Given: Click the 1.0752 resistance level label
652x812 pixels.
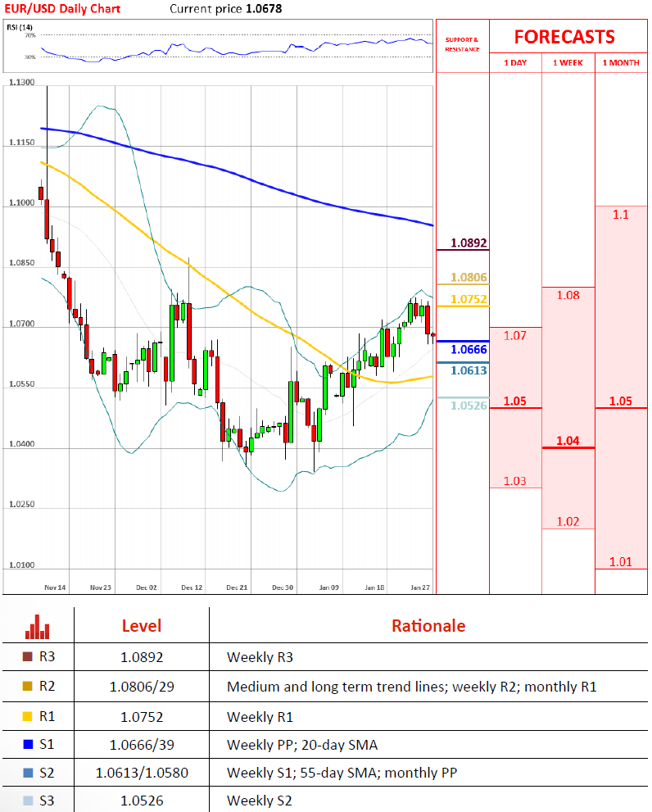Looking at the screenshot, I should 469,299.
